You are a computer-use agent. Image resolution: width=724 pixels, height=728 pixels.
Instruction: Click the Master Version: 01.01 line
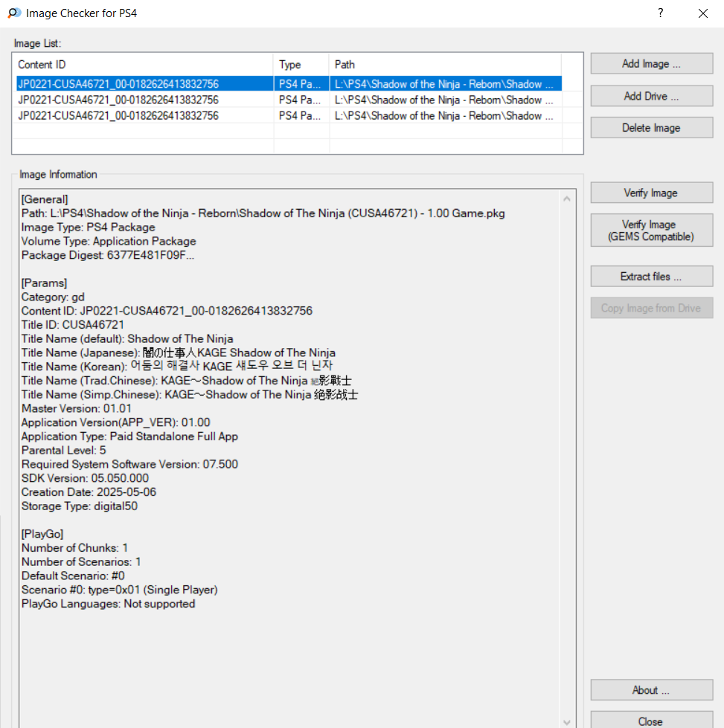coord(76,408)
